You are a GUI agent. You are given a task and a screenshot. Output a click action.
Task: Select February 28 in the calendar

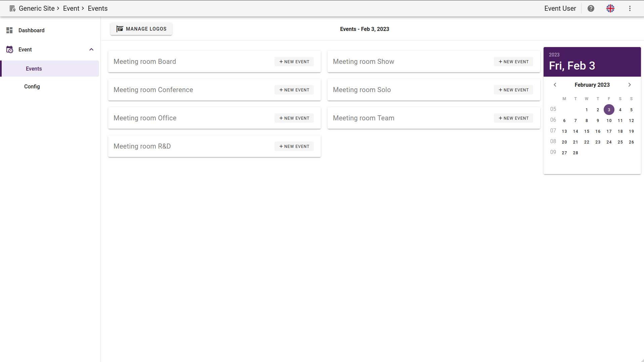tap(575, 153)
